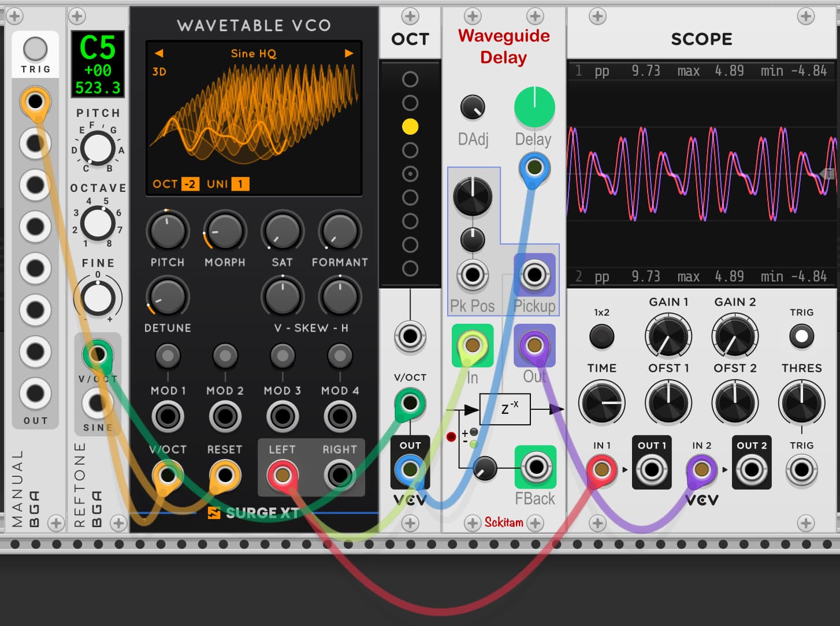Select the center dotted octave position on OCT

(410, 174)
